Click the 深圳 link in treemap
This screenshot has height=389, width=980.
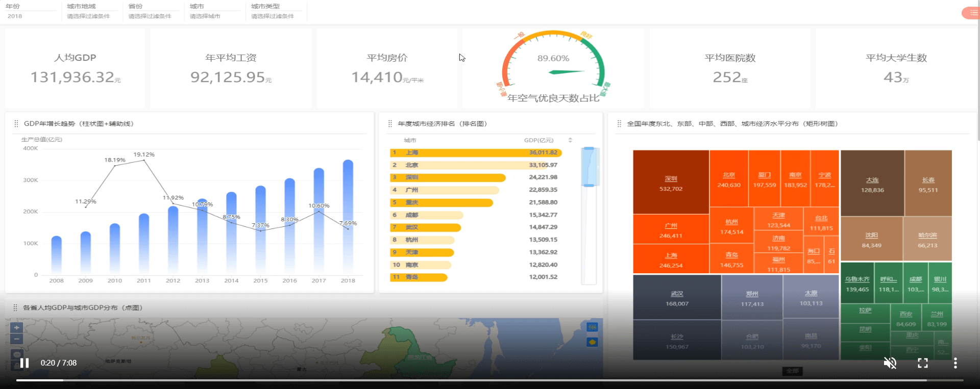pos(671,179)
